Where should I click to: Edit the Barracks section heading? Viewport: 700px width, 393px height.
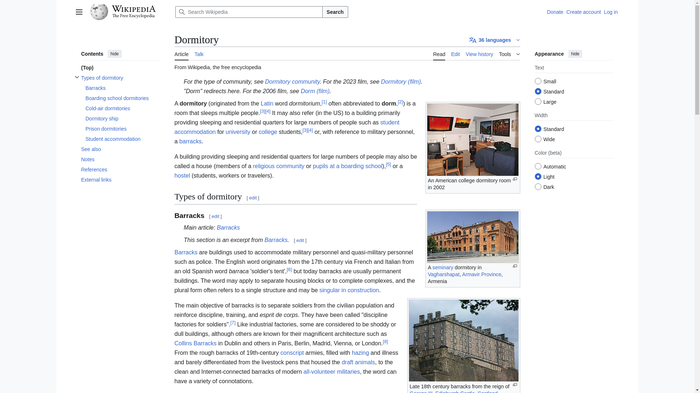pyautogui.click(x=215, y=217)
